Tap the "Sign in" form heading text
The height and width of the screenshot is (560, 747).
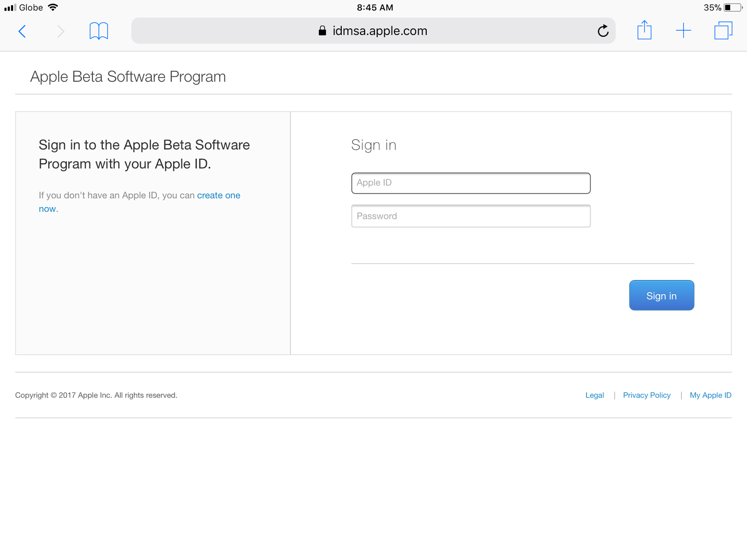[373, 145]
